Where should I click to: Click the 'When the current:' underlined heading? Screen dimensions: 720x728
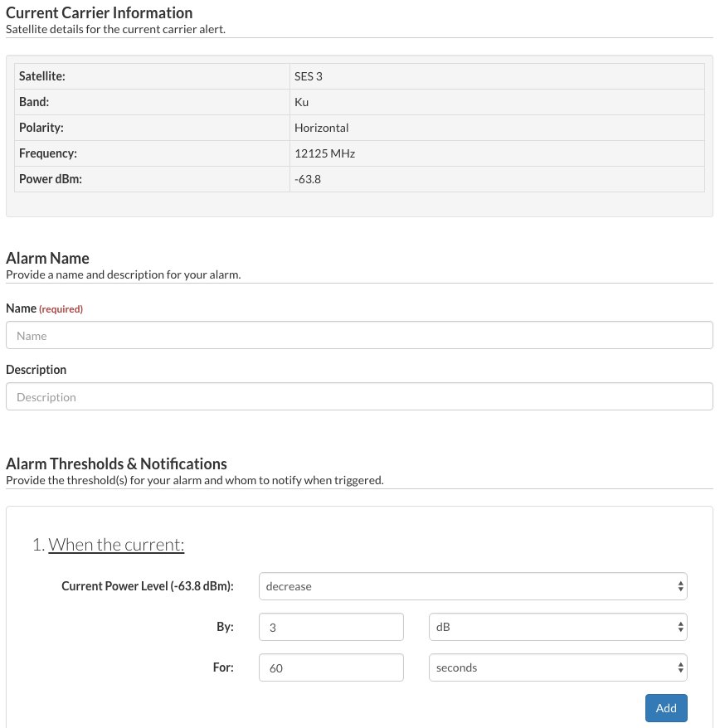116,545
